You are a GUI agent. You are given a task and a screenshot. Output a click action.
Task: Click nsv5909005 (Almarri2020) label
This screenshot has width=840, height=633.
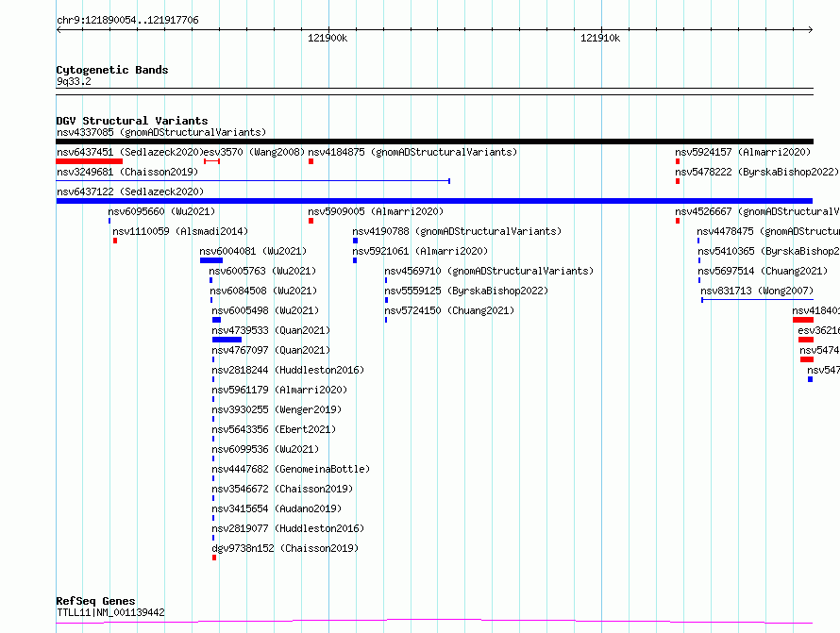[x=376, y=211]
